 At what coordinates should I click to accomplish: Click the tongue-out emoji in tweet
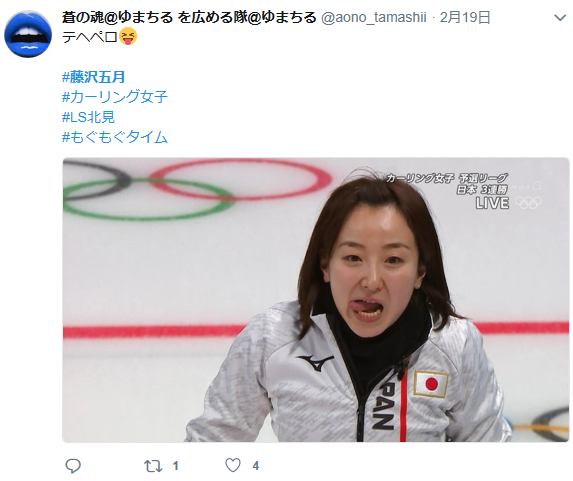(x=128, y=37)
